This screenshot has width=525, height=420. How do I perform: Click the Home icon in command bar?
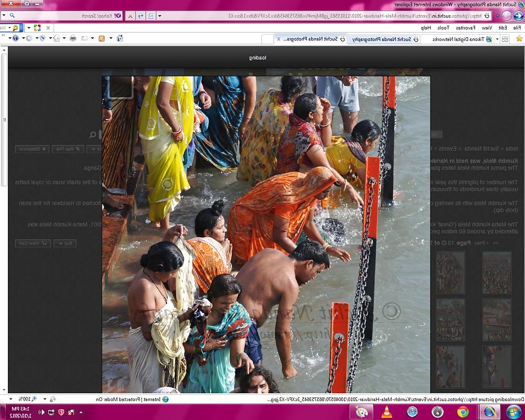(x=120, y=38)
